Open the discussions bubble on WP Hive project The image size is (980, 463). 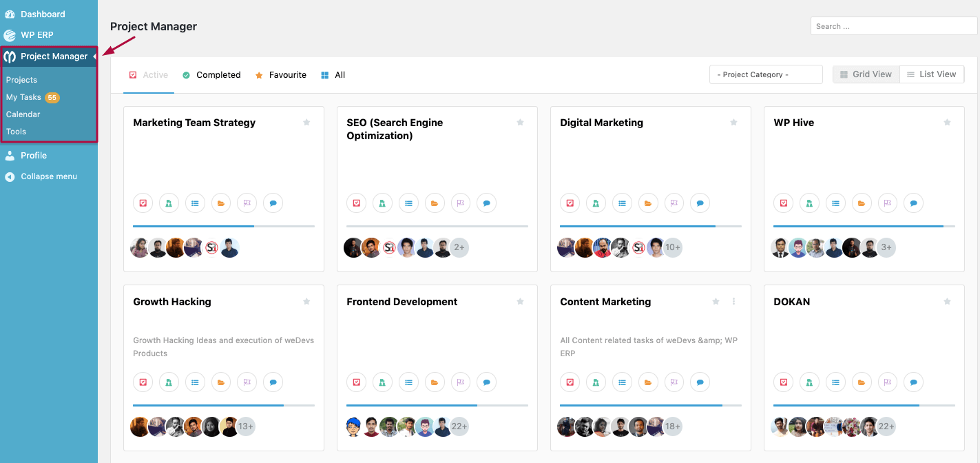pos(914,203)
